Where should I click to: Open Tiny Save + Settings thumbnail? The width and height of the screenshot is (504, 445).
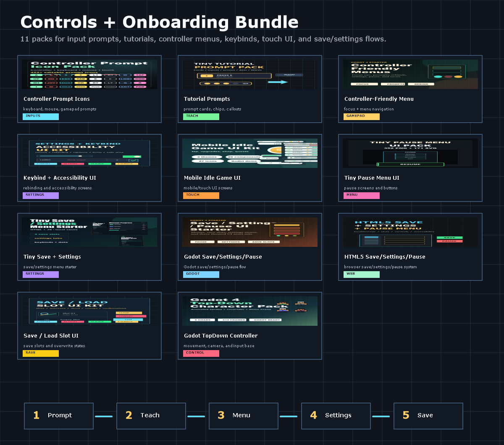point(89,232)
